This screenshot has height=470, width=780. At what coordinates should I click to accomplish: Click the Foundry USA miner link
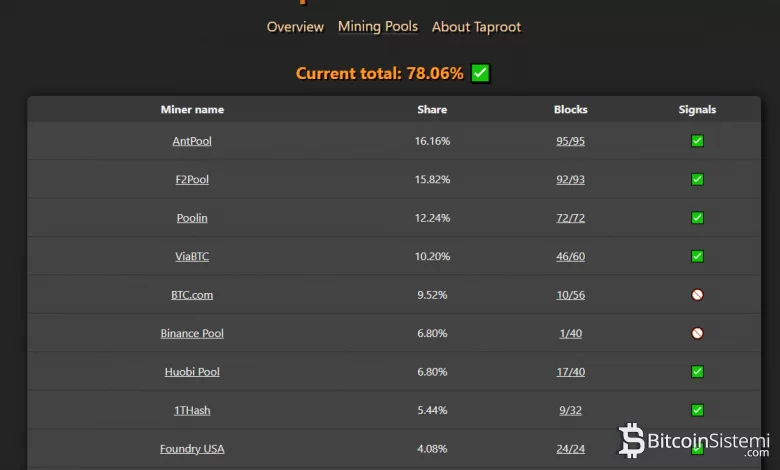192,449
